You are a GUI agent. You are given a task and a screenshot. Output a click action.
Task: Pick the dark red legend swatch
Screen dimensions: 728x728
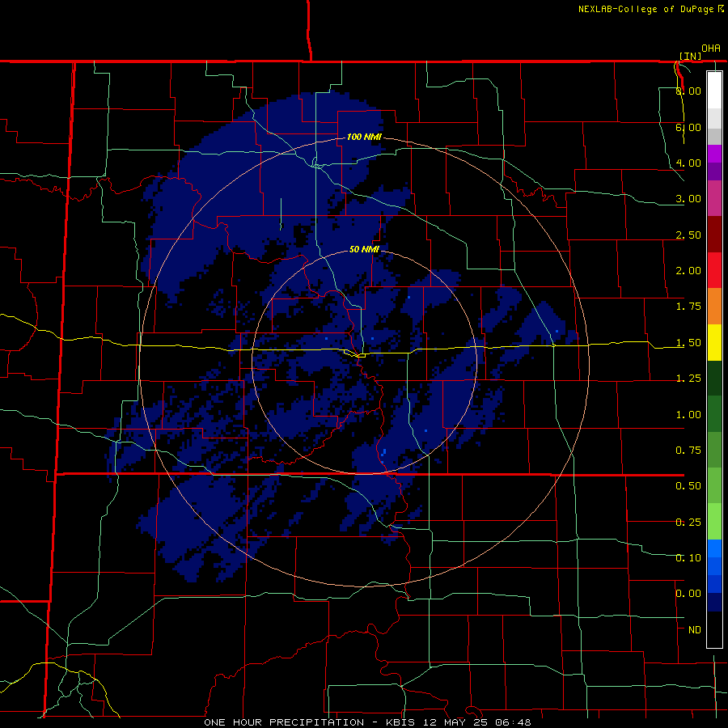[x=714, y=235]
